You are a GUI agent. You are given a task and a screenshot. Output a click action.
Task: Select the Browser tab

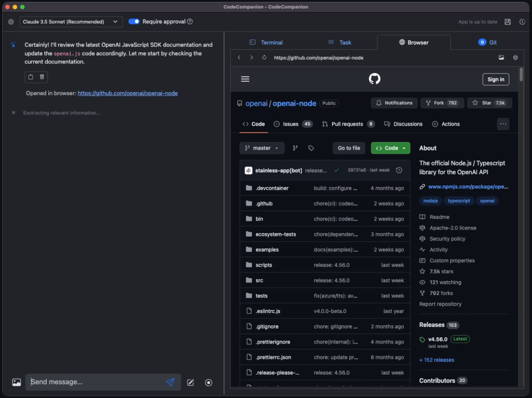(x=414, y=42)
